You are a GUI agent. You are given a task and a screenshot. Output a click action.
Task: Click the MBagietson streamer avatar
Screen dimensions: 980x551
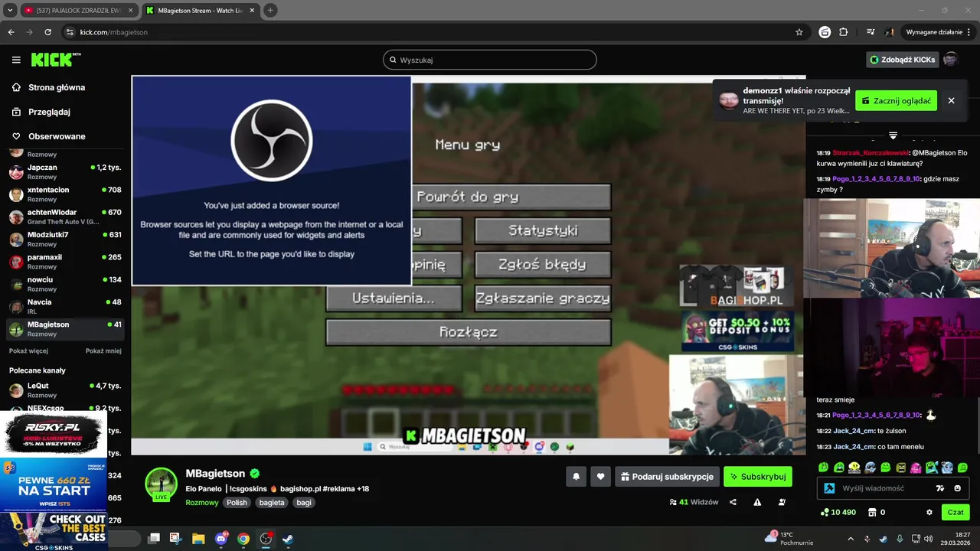[161, 484]
